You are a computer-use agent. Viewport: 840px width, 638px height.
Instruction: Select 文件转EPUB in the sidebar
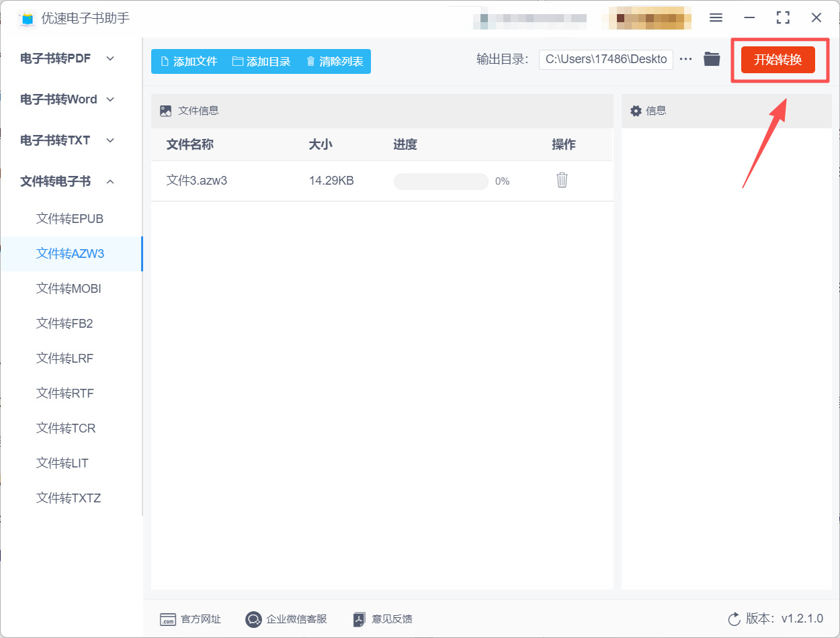pyautogui.click(x=70, y=219)
